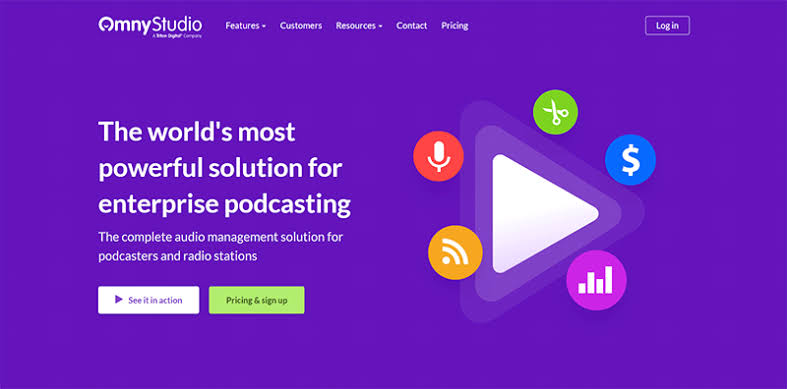787x389 pixels.
Task: Click the caret next to Features
Action: coord(264,26)
